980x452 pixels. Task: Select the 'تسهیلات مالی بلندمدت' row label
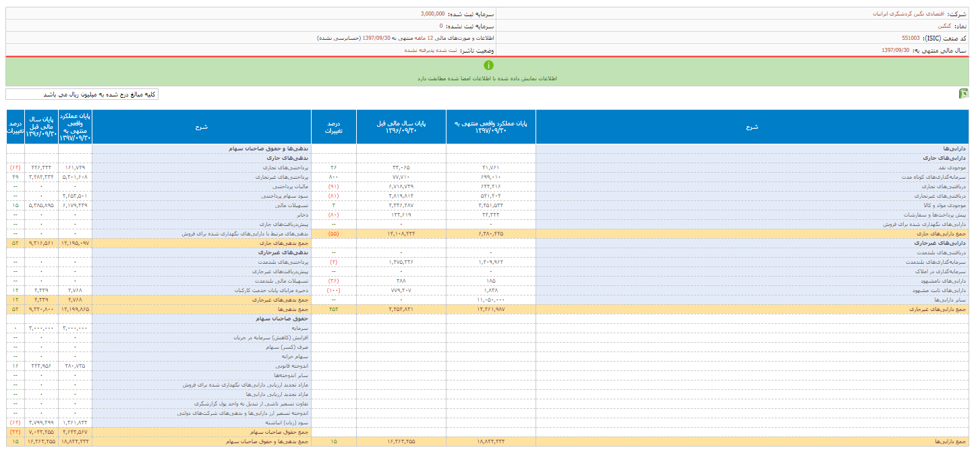point(281,280)
